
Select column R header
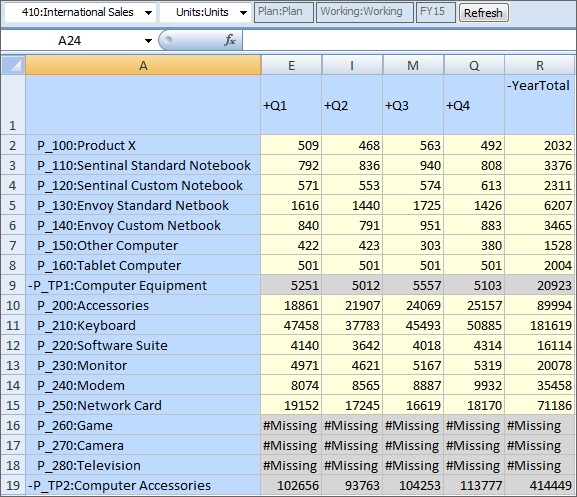(x=540, y=65)
